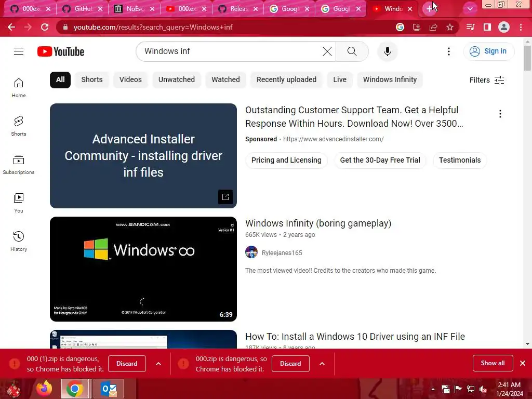532x399 pixels.
Task: Open the sponsored ad's three-dot options
Action: 500,114
